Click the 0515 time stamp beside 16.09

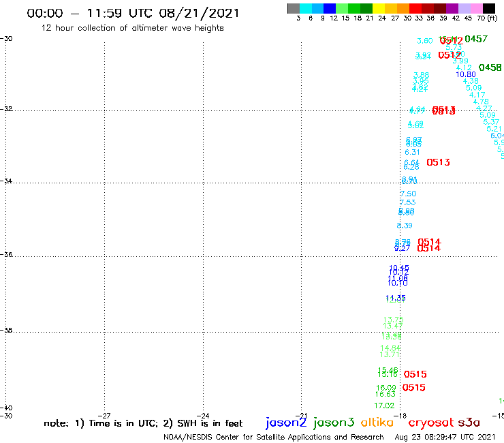(x=413, y=388)
